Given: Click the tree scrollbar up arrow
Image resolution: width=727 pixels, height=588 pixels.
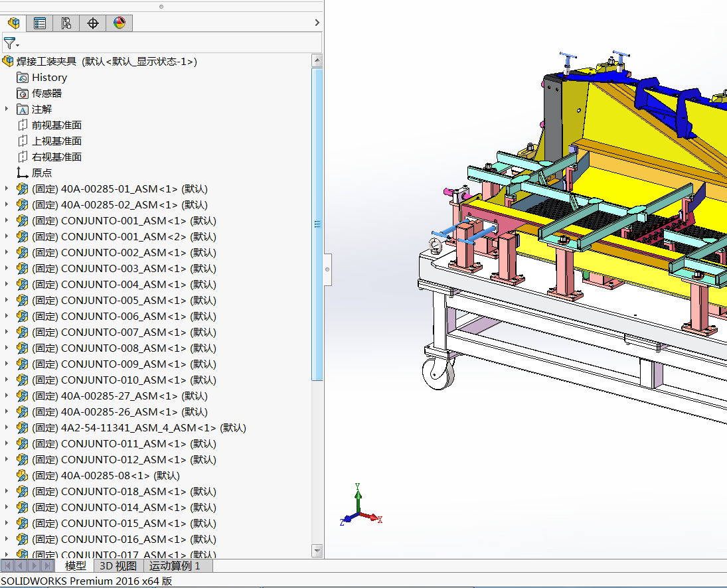Looking at the screenshot, I should (317, 60).
